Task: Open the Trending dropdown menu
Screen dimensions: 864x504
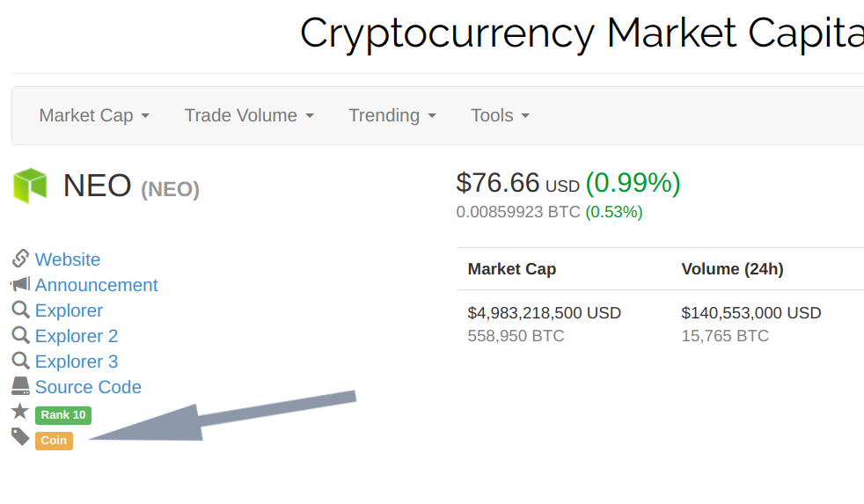Action: point(392,115)
